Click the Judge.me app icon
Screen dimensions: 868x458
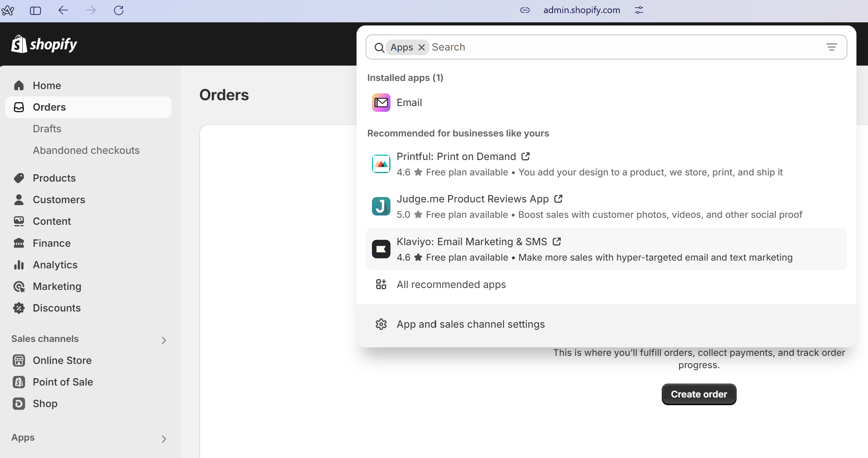pos(381,206)
